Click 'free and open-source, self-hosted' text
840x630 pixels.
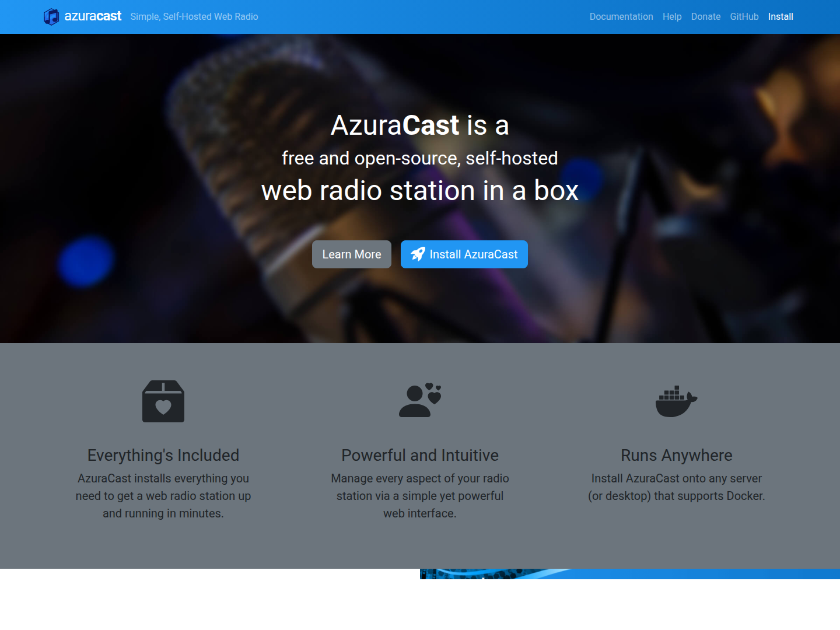(420, 158)
